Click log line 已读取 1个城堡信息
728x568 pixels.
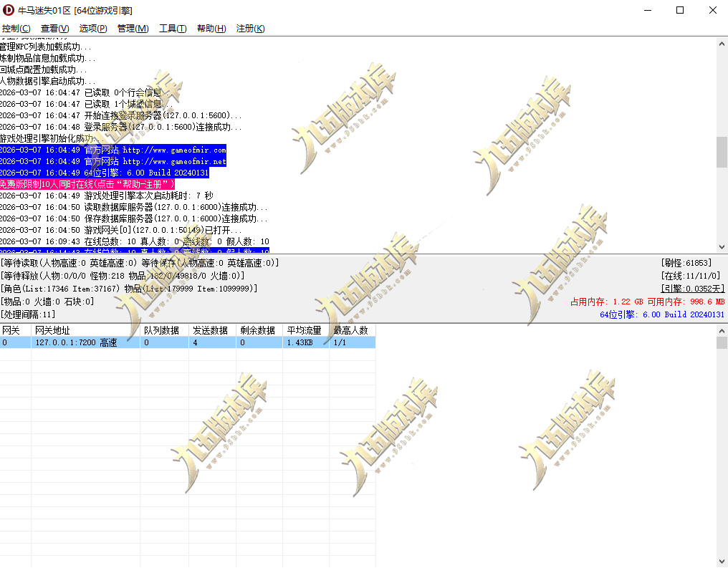tap(87, 104)
